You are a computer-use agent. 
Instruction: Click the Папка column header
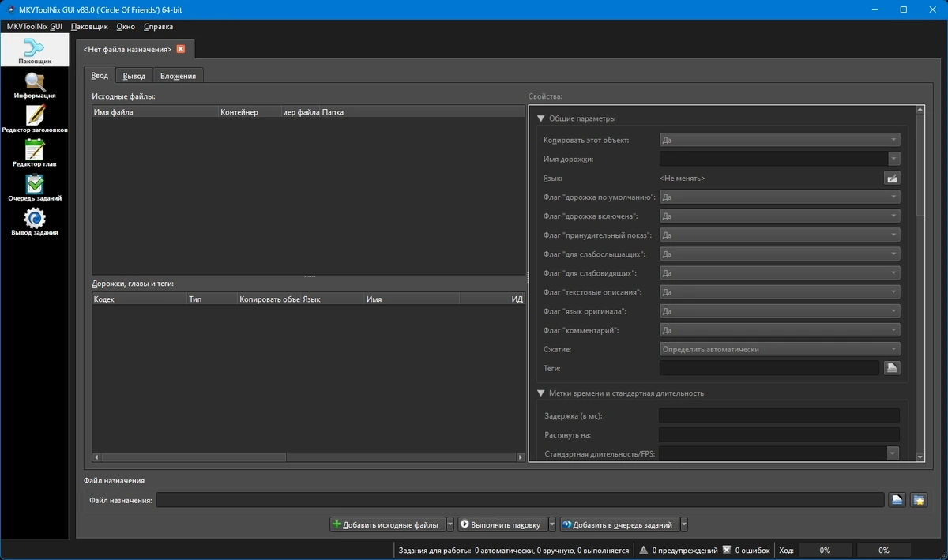[x=423, y=112]
